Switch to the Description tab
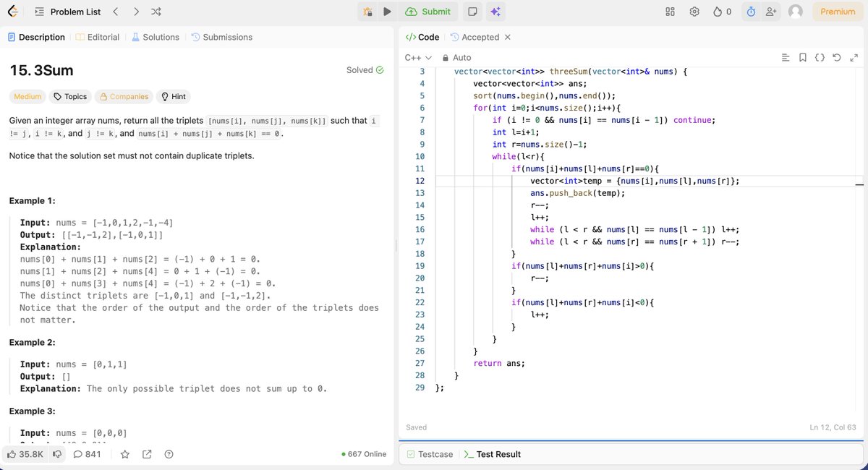This screenshot has height=470, width=868. [36, 37]
